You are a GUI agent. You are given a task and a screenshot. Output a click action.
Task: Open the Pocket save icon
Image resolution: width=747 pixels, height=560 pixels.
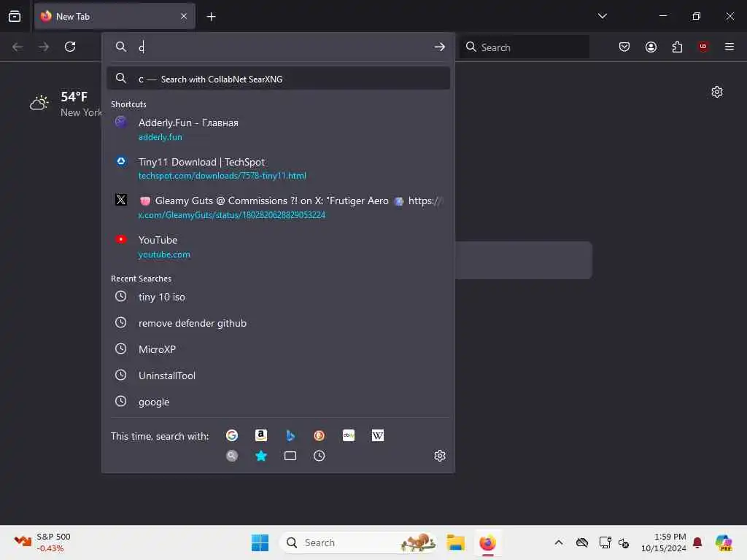624,47
